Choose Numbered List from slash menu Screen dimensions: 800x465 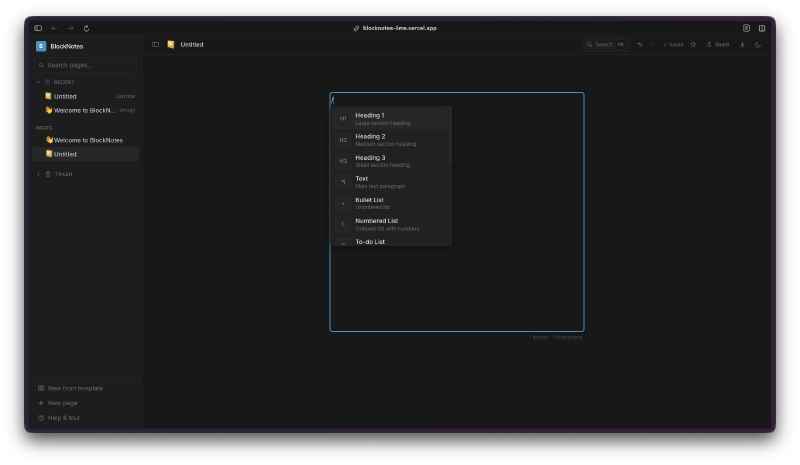(x=391, y=224)
